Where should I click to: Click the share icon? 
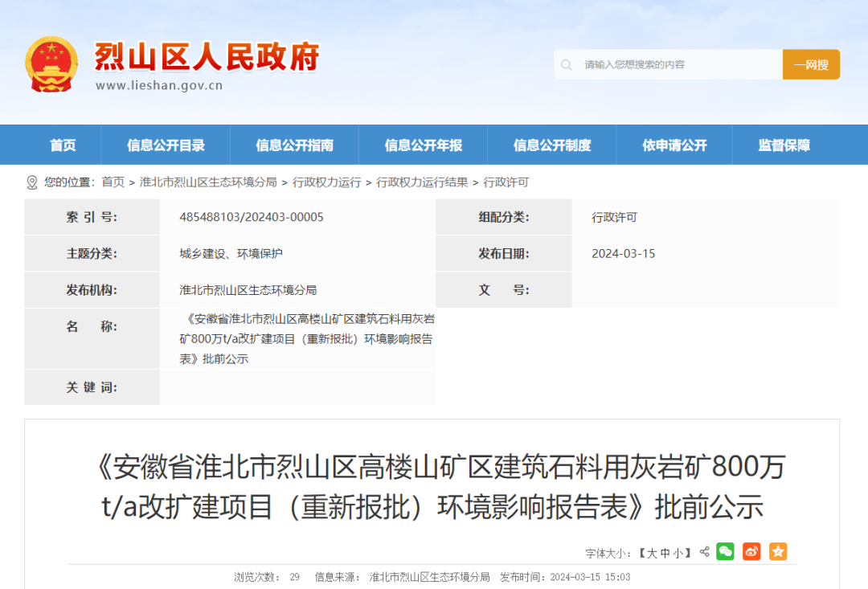click(x=705, y=552)
